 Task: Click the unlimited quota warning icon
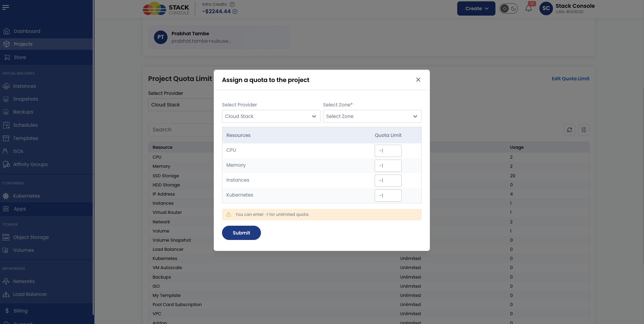228,215
